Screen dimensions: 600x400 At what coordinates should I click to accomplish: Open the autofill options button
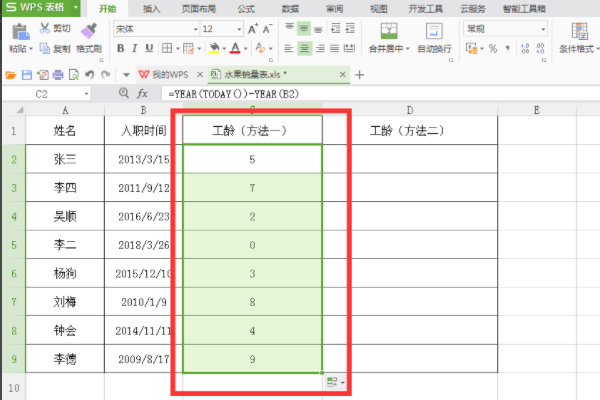[x=336, y=382]
